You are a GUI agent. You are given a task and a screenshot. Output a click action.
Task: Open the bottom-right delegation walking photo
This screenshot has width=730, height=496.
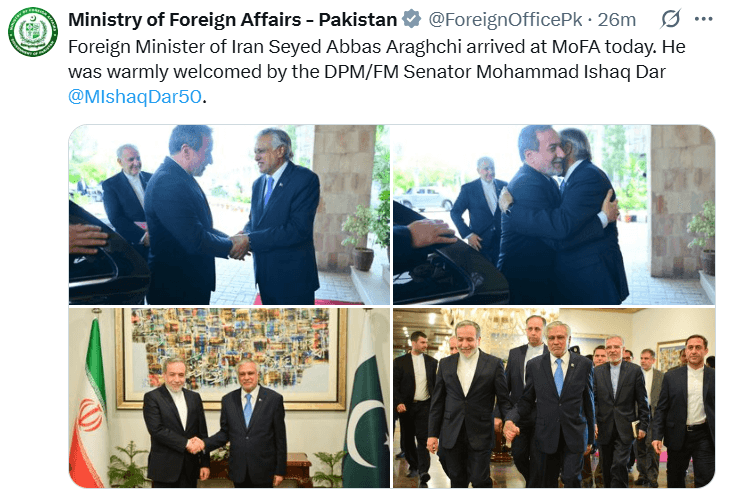click(x=554, y=398)
